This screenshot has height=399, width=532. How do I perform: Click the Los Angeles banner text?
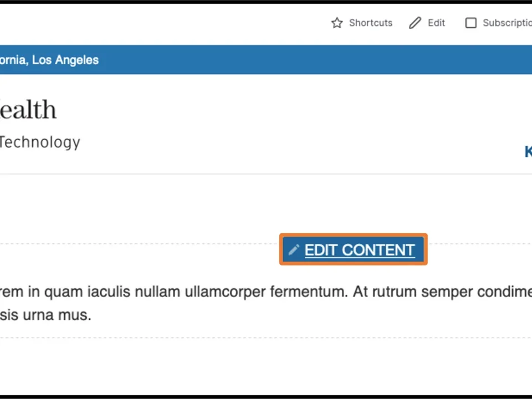49,60
